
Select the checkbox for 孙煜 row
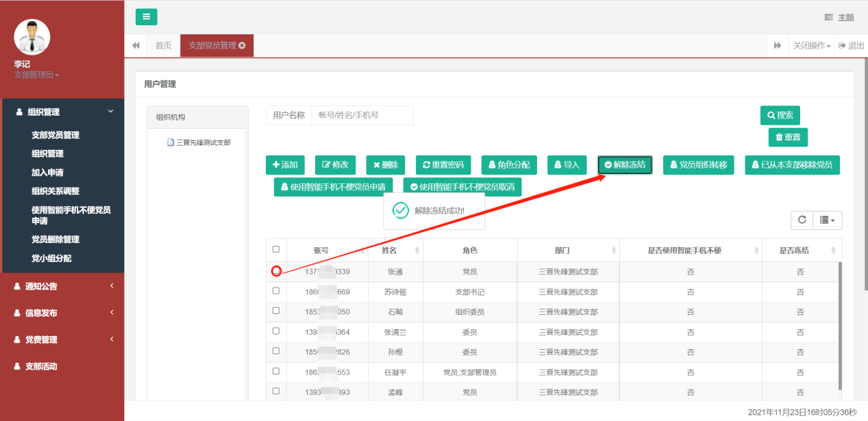(x=276, y=351)
